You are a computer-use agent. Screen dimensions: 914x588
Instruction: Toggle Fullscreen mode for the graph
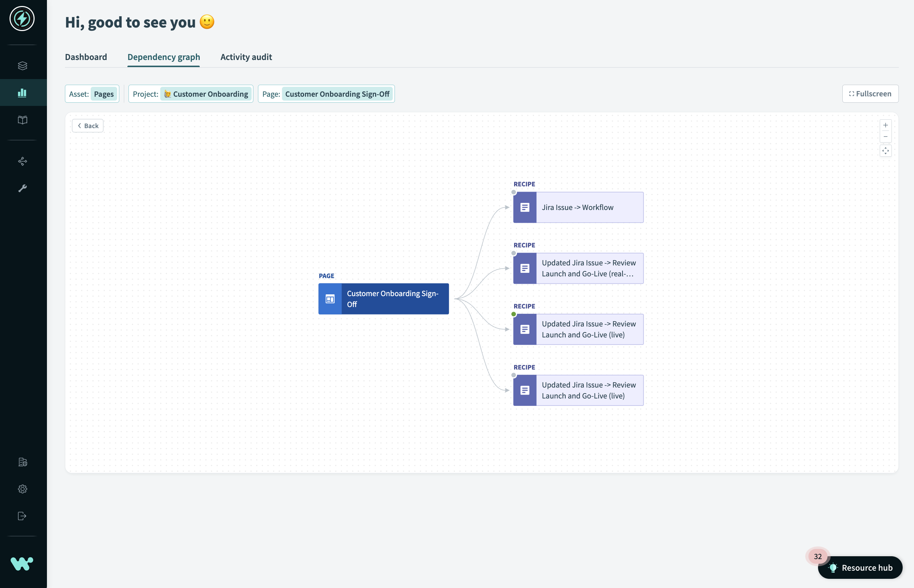pos(870,94)
